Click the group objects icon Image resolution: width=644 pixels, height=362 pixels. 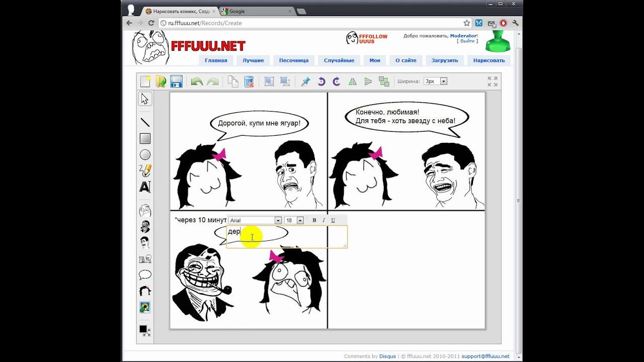[384, 81]
